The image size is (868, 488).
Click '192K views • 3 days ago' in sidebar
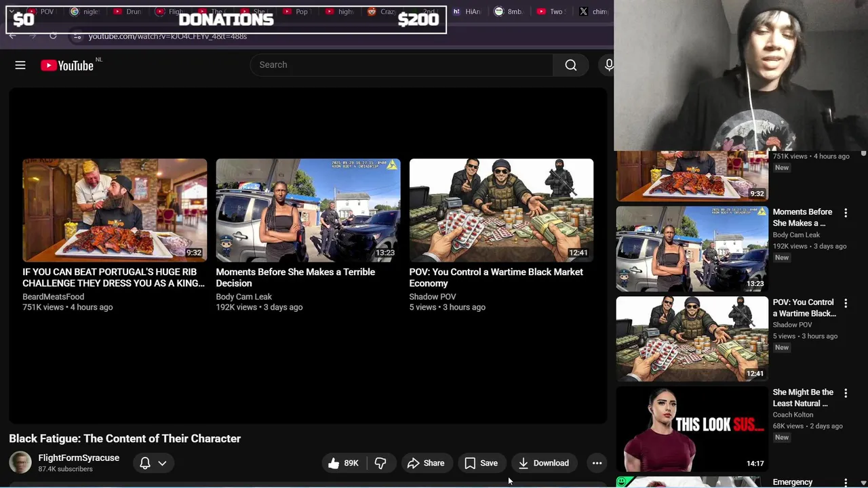point(810,246)
